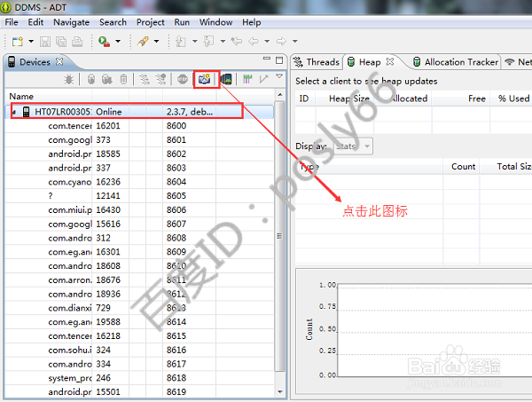
Task: Open the Edit menu
Action: tap(35, 22)
